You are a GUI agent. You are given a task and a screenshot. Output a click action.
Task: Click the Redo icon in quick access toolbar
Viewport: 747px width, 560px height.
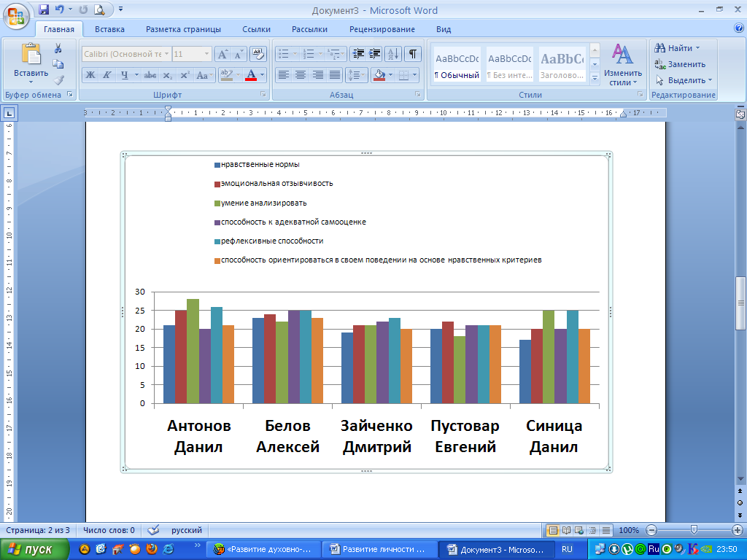click(83, 9)
